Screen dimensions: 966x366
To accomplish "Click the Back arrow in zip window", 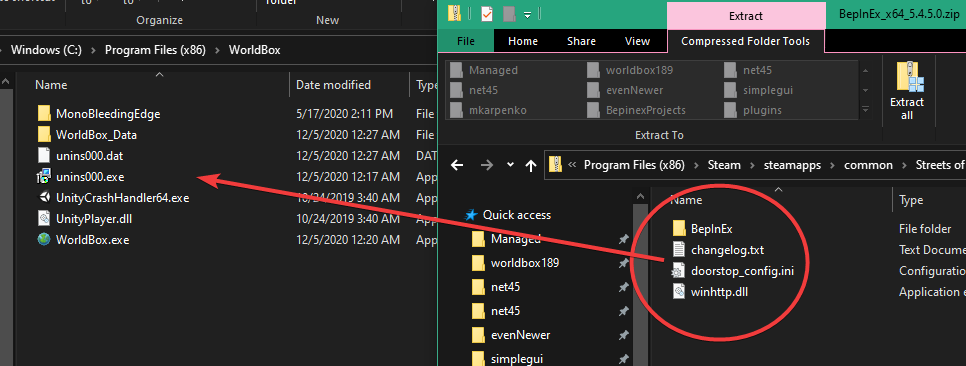I will tap(457, 165).
